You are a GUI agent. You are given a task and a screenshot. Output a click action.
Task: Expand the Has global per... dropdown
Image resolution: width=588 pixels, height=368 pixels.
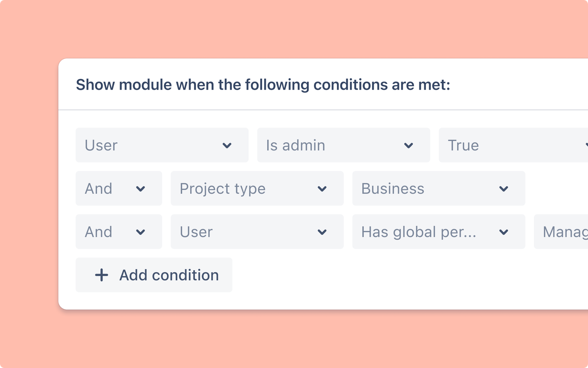[x=439, y=232]
